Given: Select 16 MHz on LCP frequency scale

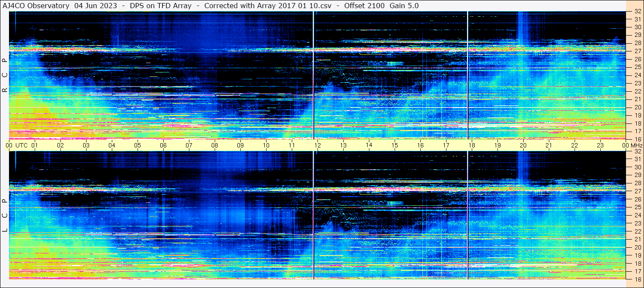Looking at the screenshot, I should pyautogui.click(x=637, y=279).
